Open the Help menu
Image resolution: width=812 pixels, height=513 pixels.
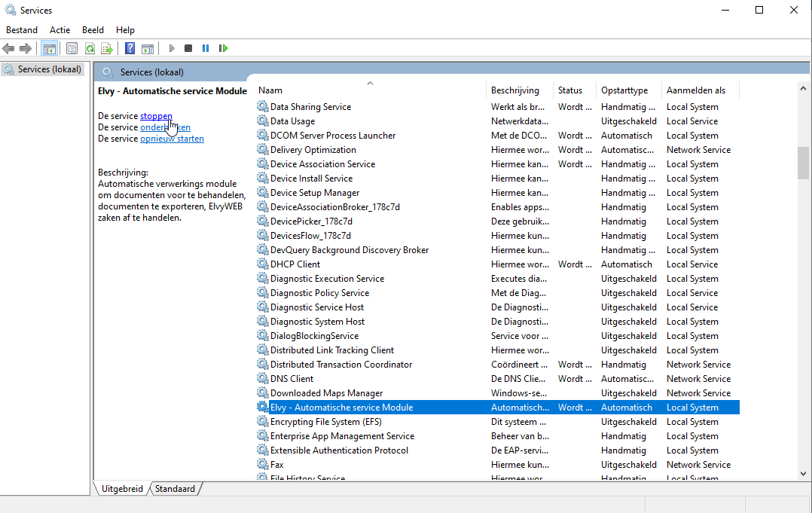click(x=125, y=30)
